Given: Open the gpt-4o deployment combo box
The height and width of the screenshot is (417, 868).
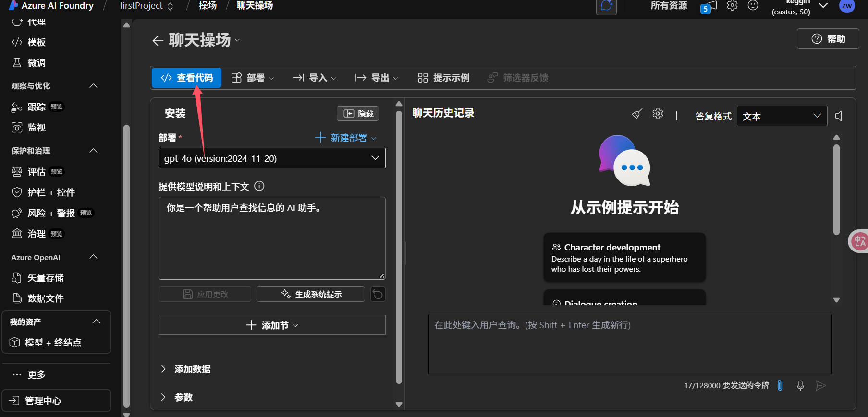Looking at the screenshot, I should (x=272, y=158).
